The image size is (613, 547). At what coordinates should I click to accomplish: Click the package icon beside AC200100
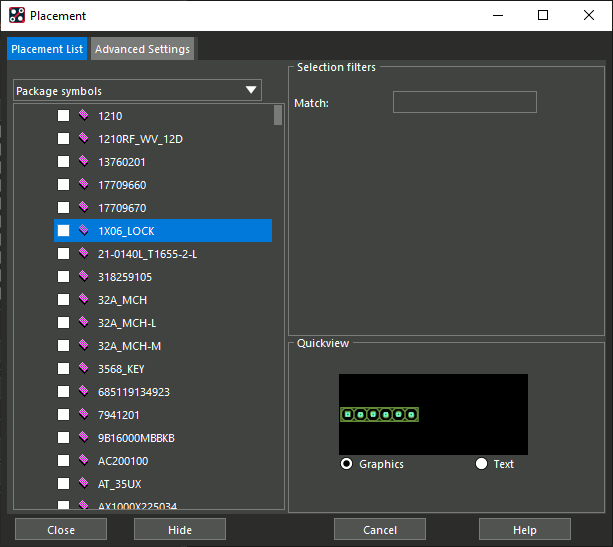83,460
